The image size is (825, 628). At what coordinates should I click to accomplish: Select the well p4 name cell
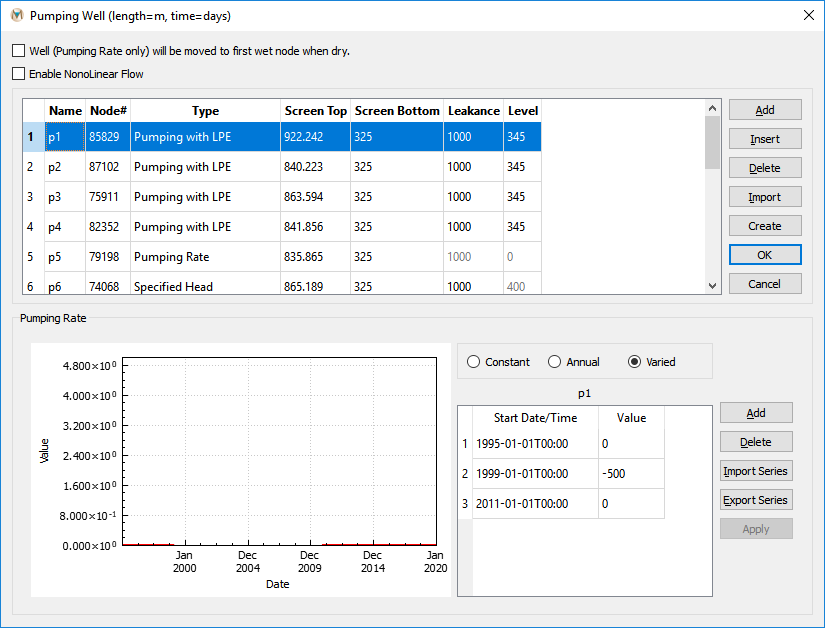65,227
